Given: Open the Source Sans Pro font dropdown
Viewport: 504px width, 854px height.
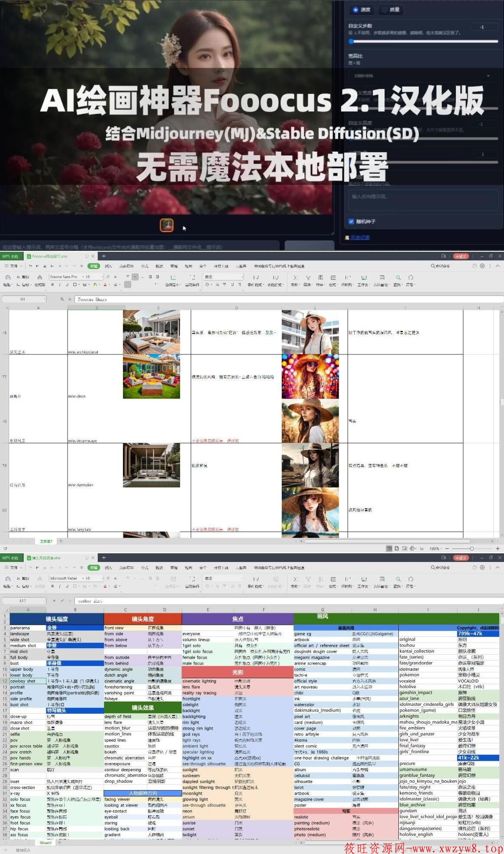Looking at the screenshot, I should pyautogui.click(x=77, y=276).
